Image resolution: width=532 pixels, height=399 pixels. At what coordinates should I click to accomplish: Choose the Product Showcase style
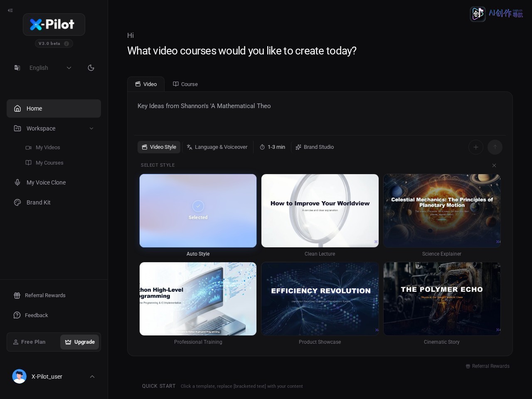[320, 299]
